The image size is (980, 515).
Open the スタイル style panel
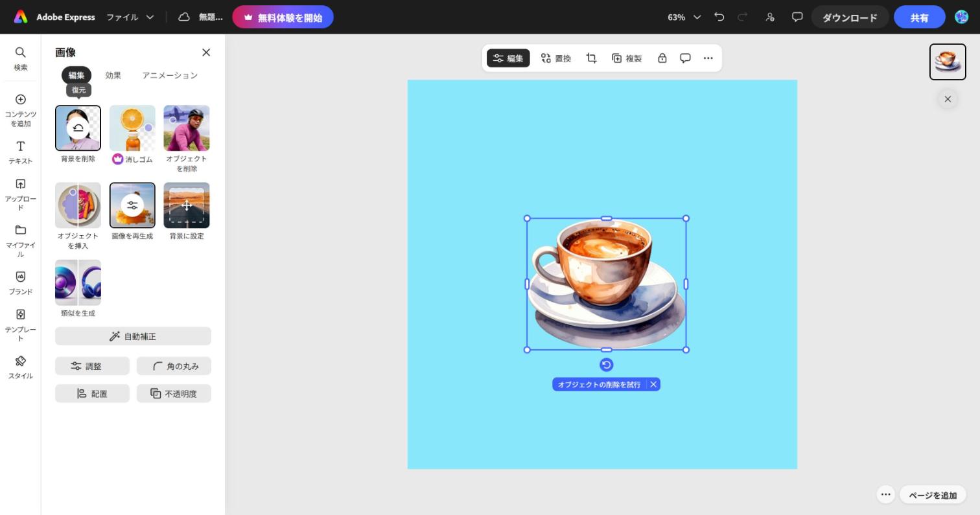tap(20, 367)
